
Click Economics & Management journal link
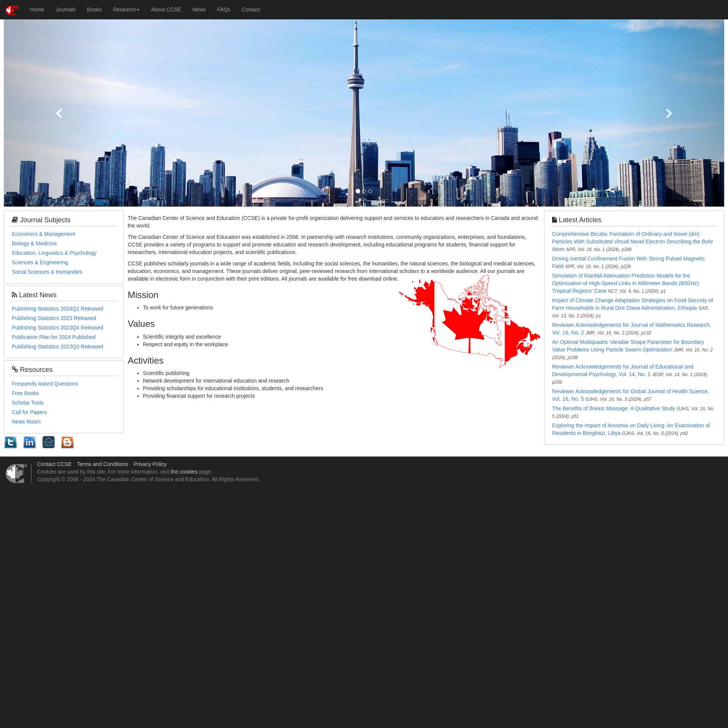click(x=43, y=233)
